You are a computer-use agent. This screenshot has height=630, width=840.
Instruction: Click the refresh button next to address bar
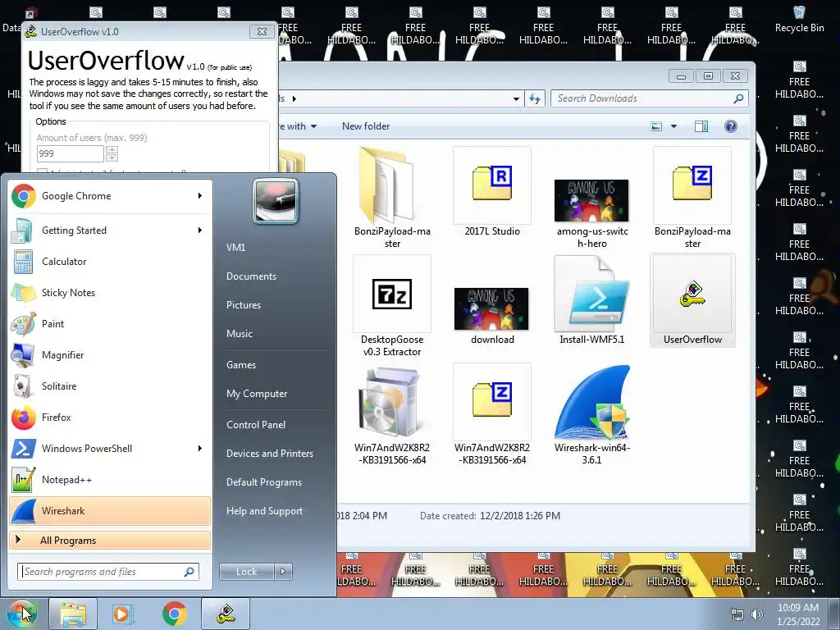(x=535, y=98)
